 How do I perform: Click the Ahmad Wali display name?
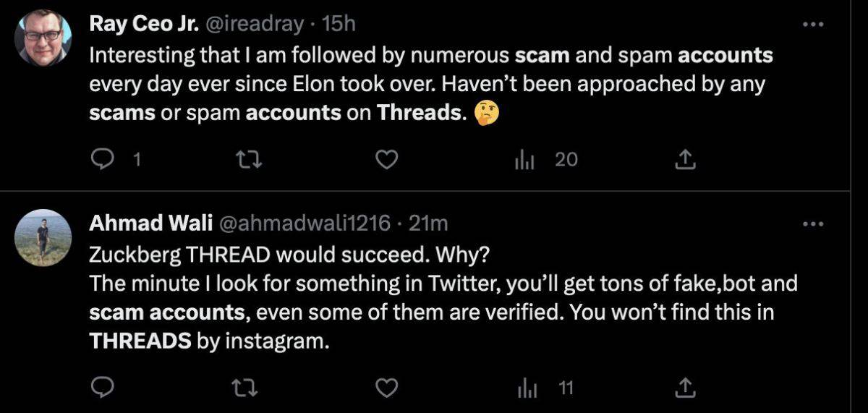pos(145,224)
